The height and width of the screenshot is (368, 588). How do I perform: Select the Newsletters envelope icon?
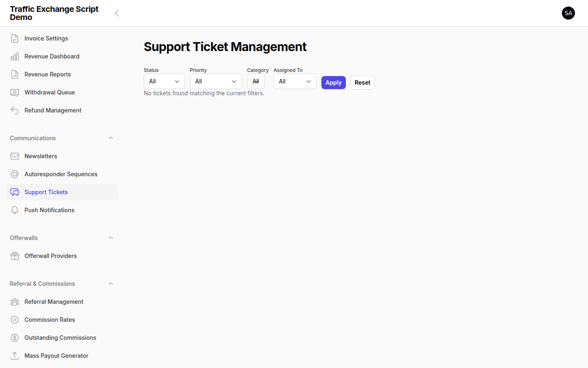tap(15, 156)
